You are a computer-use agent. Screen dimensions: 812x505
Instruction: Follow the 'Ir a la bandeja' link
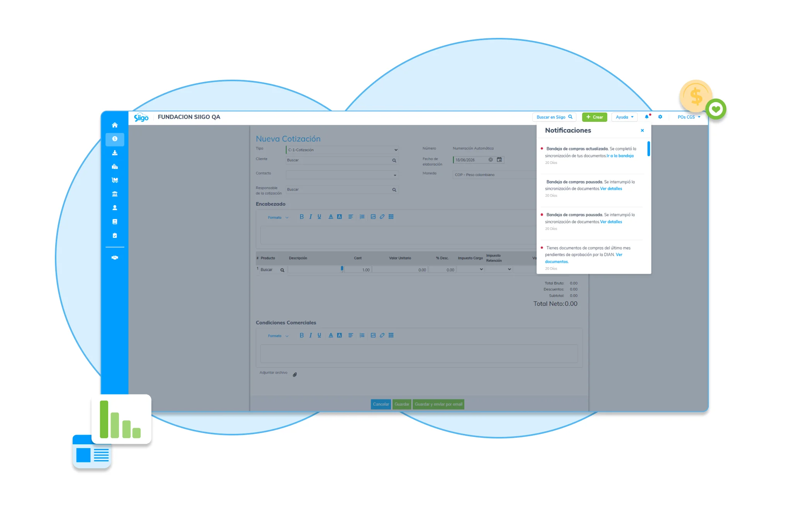[x=620, y=156]
